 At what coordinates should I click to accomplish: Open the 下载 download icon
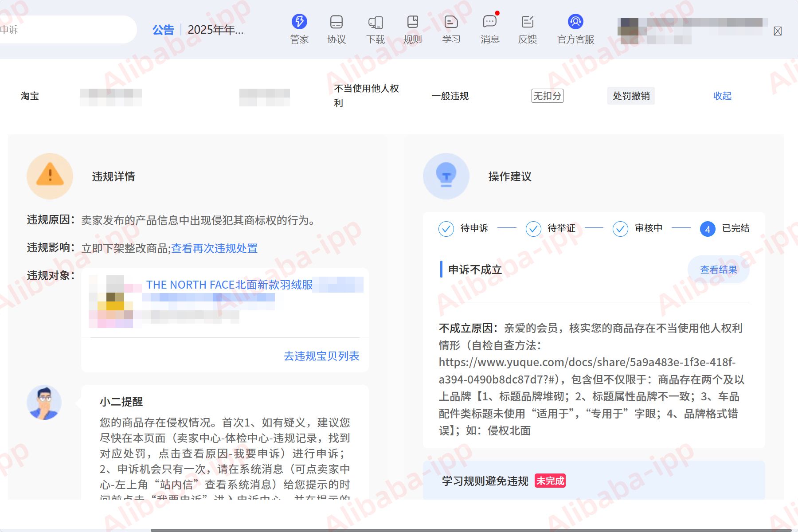click(x=376, y=22)
